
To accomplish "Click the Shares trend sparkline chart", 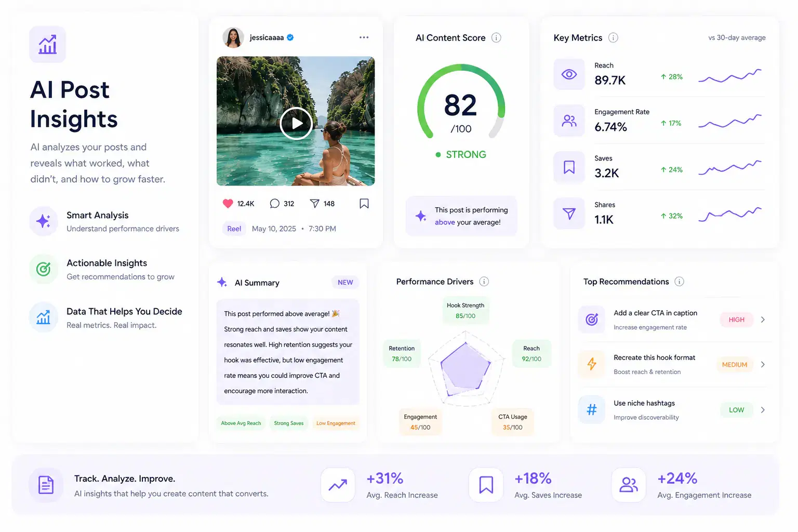I will 730,215.
